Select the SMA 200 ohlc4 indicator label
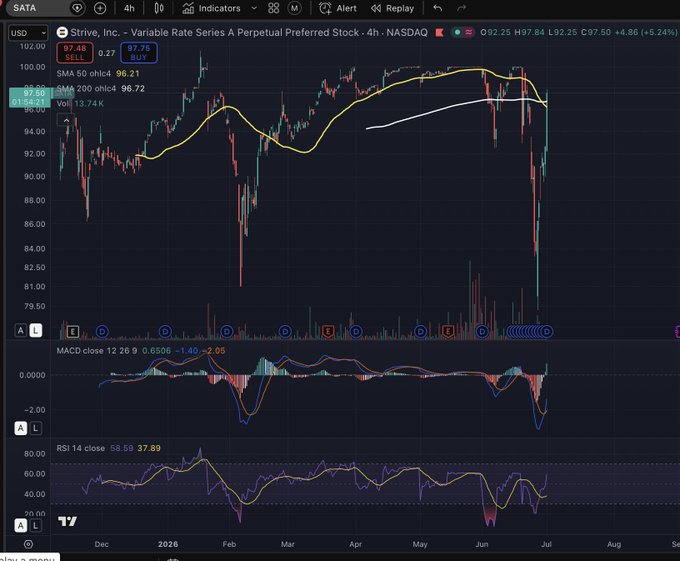The width and height of the screenshot is (680, 561). pyautogui.click(x=86, y=88)
